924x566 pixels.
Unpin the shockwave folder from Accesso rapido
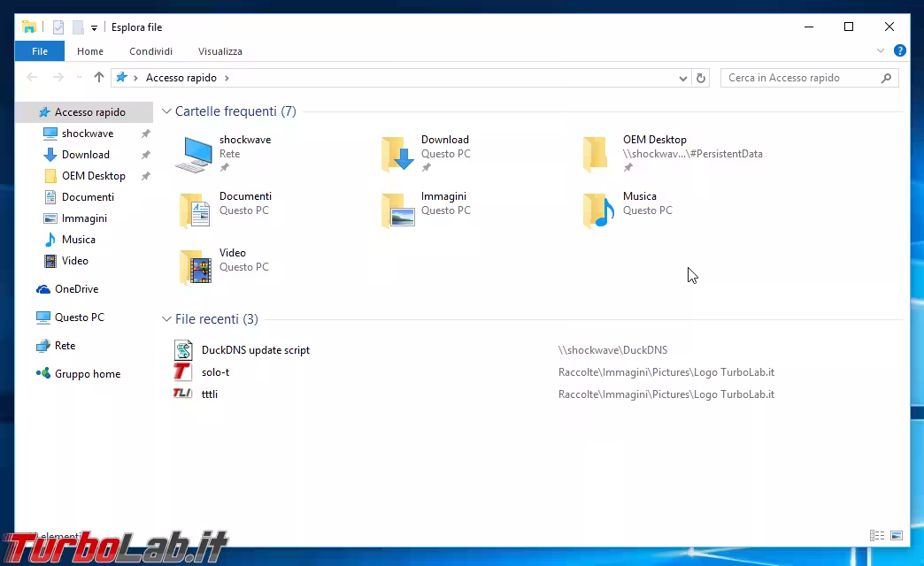pos(147,133)
